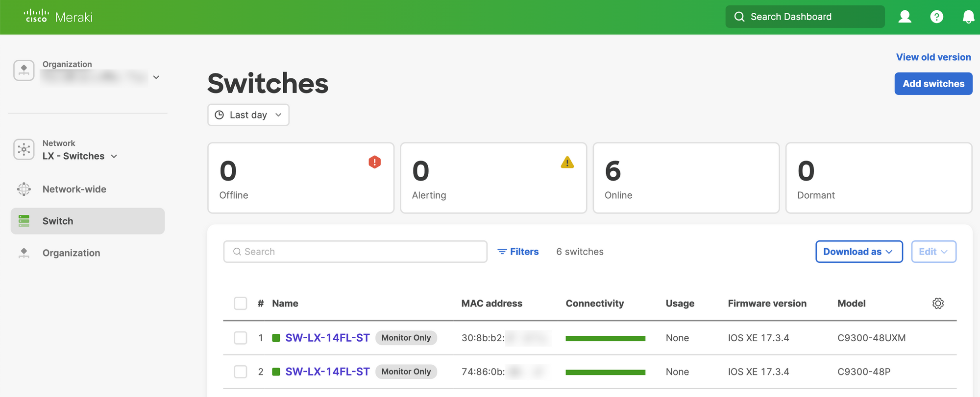Screen dimensions: 980x397
Task: Click the Switch sidebar icon
Action: tap(24, 221)
